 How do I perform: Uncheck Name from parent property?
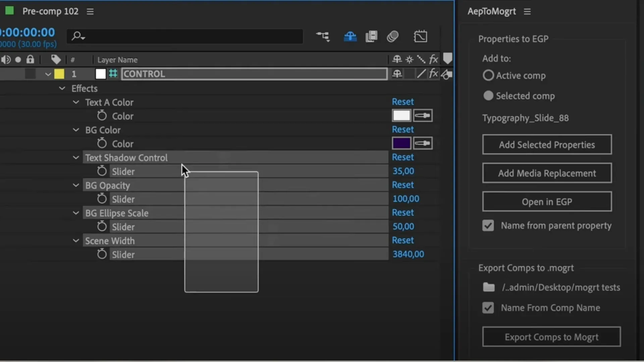tap(488, 226)
